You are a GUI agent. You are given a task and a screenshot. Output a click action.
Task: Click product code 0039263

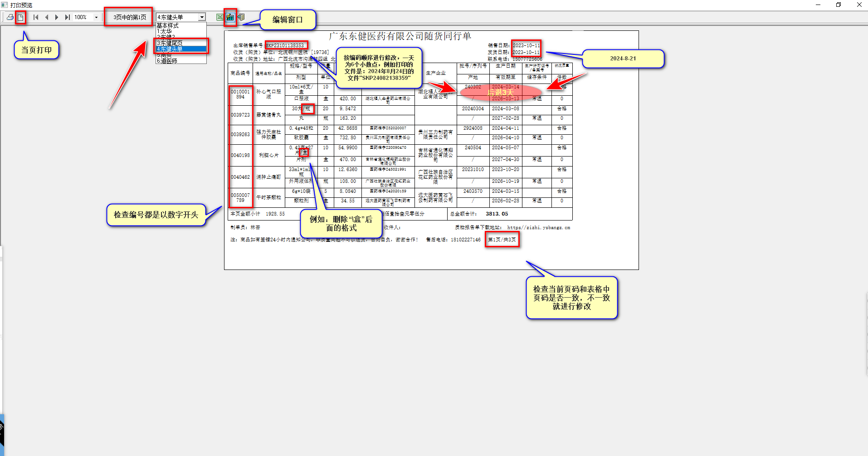(x=240, y=134)
